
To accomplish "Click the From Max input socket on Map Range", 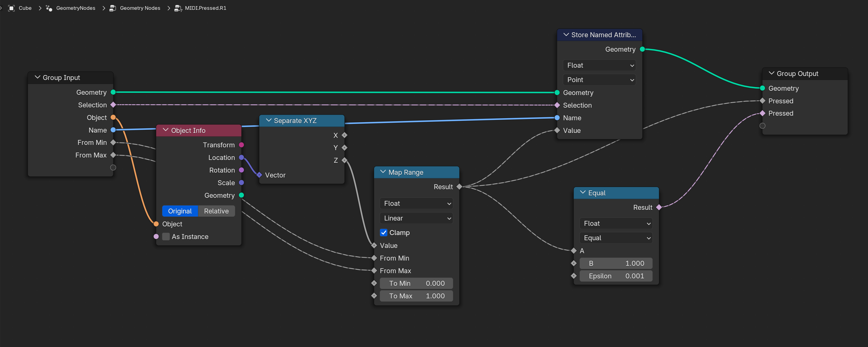I will click(x=374, y=271).
